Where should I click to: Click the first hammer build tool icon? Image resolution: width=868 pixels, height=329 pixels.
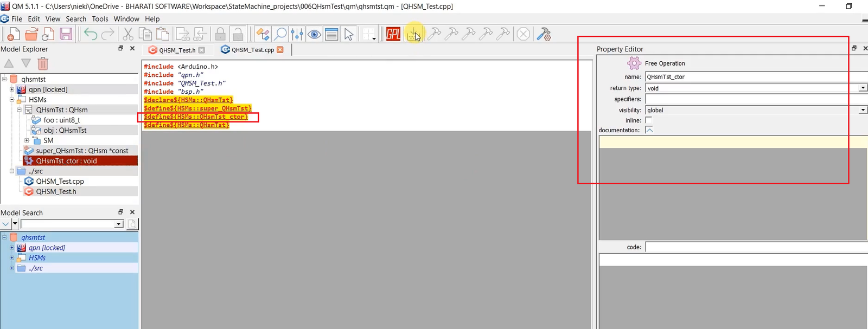click(434, 34)
